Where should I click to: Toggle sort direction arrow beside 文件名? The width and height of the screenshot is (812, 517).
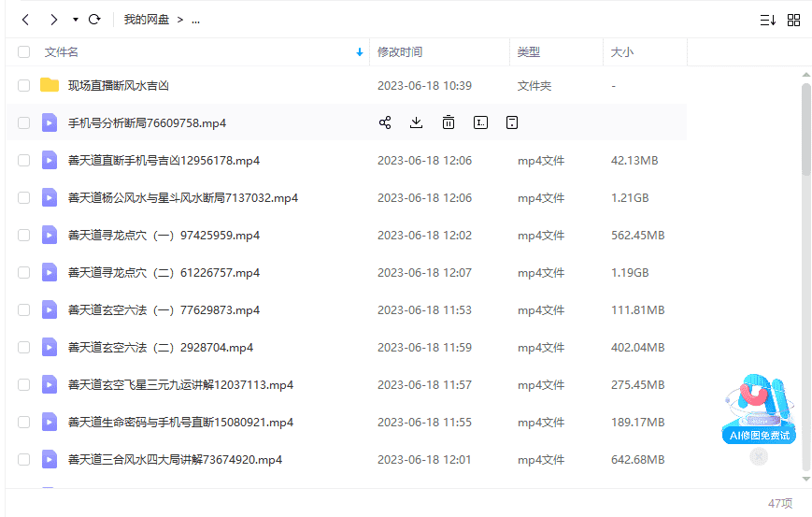(x=360, y=52)
